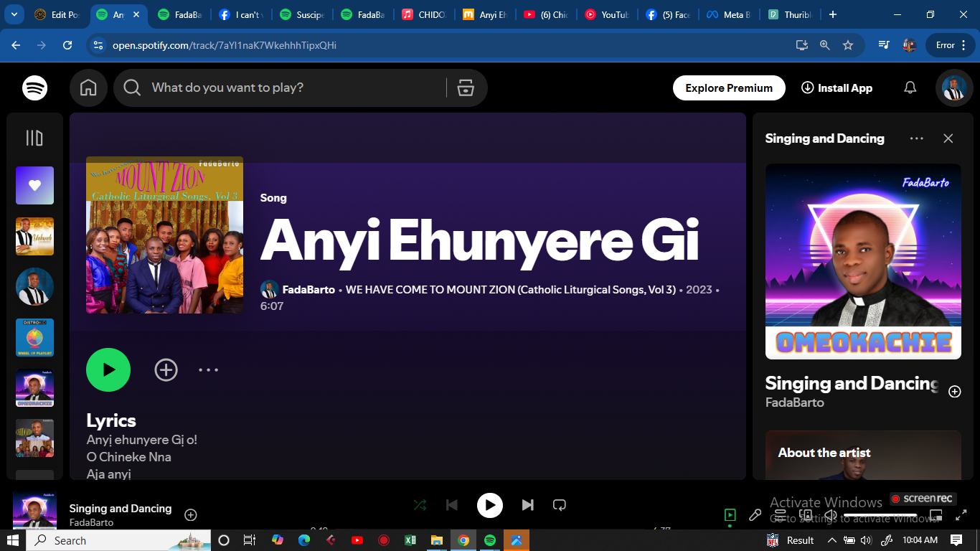Bookmark this page with the star icon

click(848, 45)
